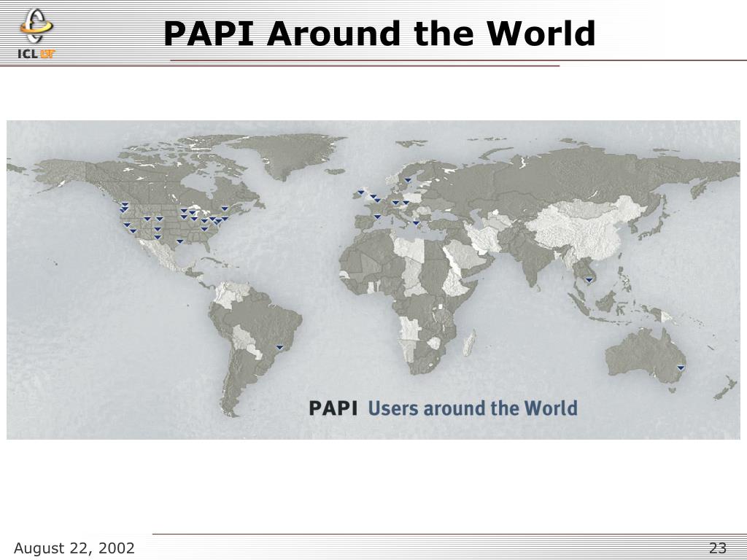Click the user marker in Greece
Image resolution: width=747 pixels, height=560 pixels.
tap(416, 223)
